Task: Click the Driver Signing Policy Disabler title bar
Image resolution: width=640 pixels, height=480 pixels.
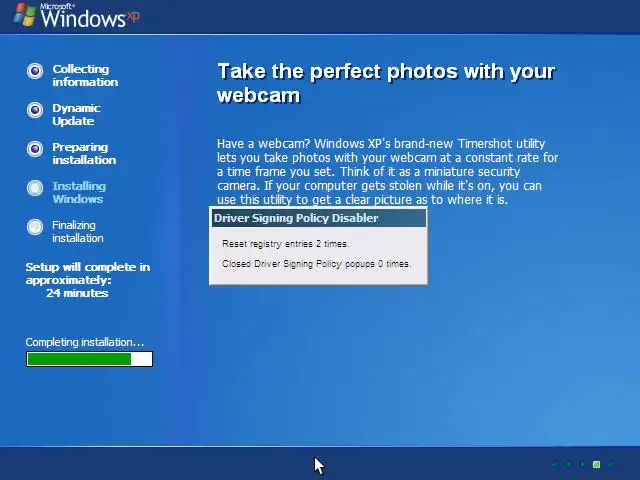Action: click(319, 218)
